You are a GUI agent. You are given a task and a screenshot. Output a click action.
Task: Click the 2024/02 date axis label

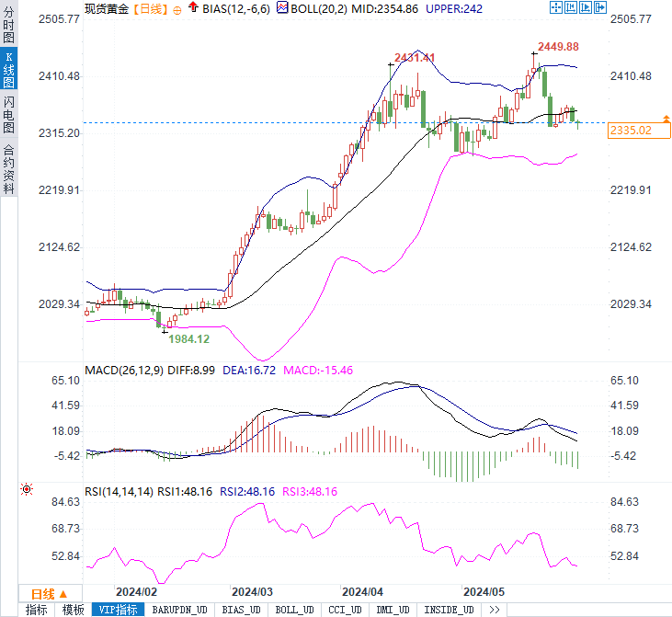(136, 591)
